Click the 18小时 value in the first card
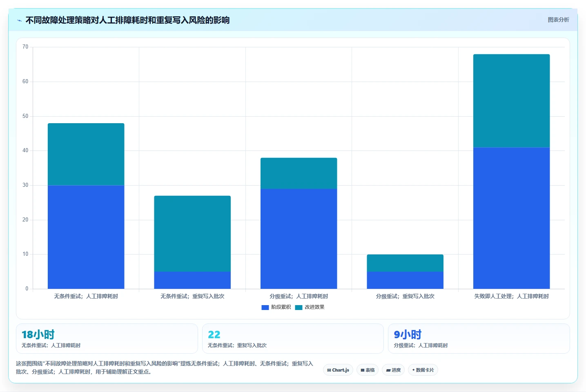The image size is (586, 392). pos(38,334)
